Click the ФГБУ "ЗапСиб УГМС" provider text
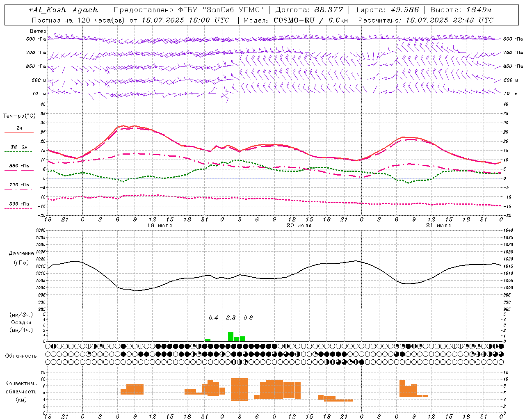This screenshot has height=420, width=525. pyautogui.click(x=221, y=10)
